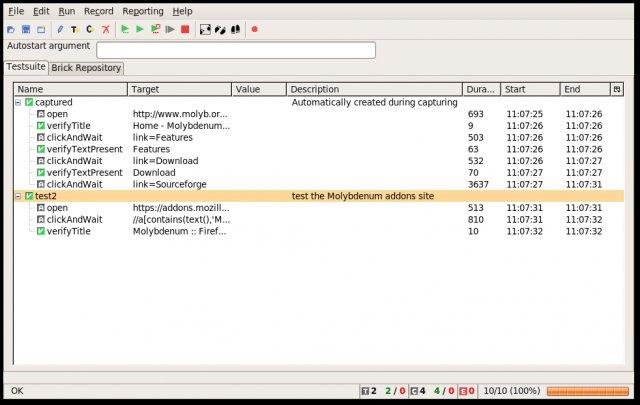Click the End column header

[585, 89]
